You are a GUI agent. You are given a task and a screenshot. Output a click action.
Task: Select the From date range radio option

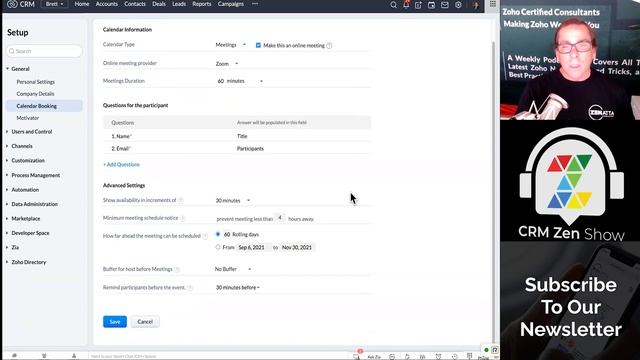[x=218, y=247]
